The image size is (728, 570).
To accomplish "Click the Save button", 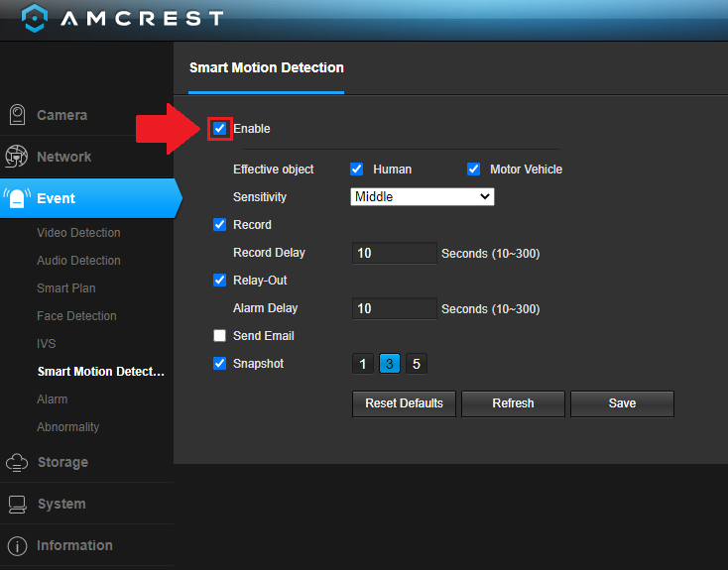I will 622,403.
